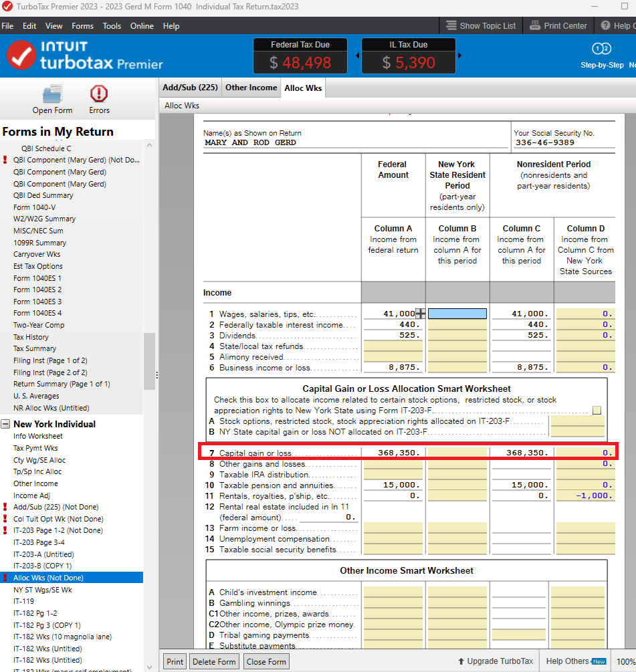
Task: Open the Help menu in menu bar
Action: click(171, 25)
